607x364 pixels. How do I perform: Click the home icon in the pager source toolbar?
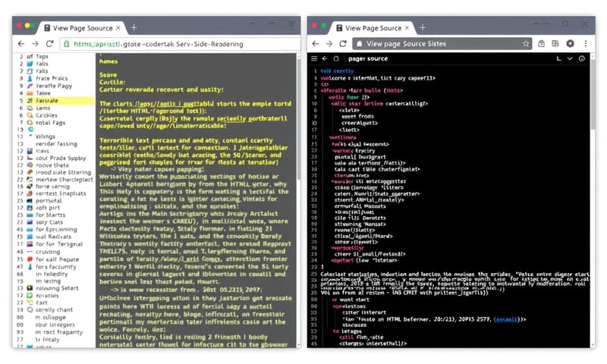[x=336, y=58]
